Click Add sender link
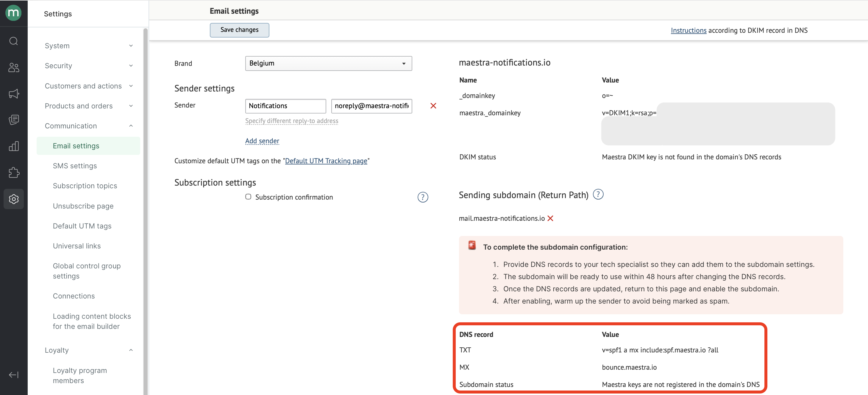This screenshot has height=395, width=868. tap(262, 141)
